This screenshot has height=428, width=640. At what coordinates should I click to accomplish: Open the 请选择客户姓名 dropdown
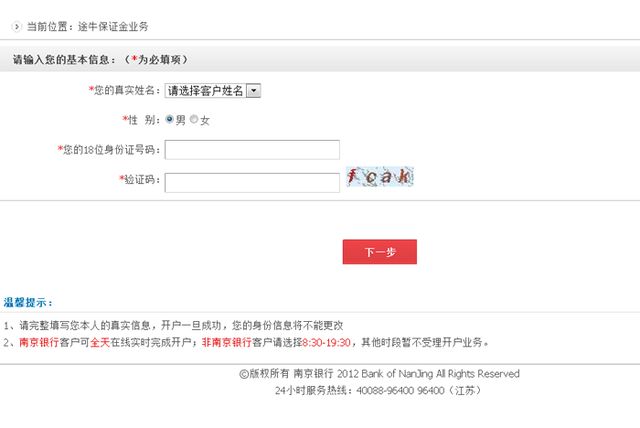click(x=213, y=91)
